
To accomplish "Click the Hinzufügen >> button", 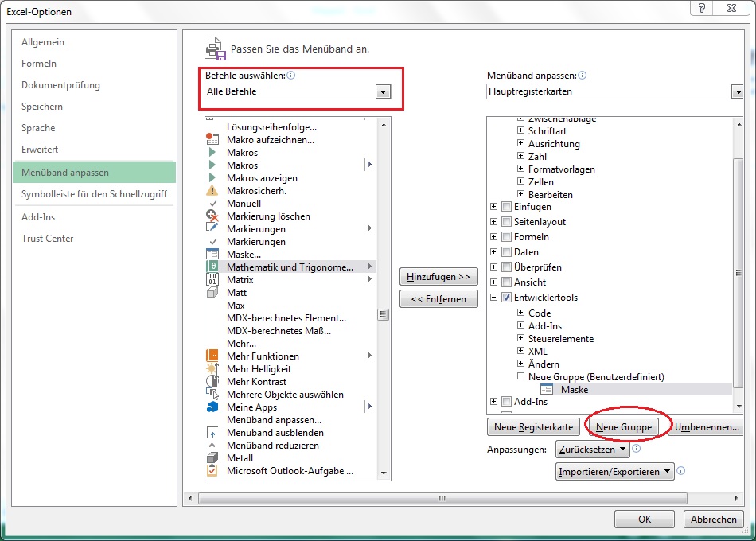I will tap(438, 277).
